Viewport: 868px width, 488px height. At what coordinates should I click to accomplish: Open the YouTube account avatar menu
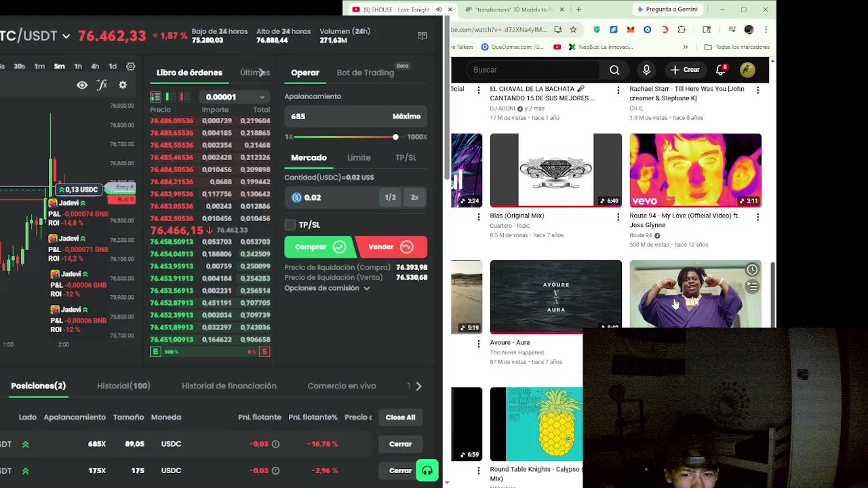[x=747, y=70]
